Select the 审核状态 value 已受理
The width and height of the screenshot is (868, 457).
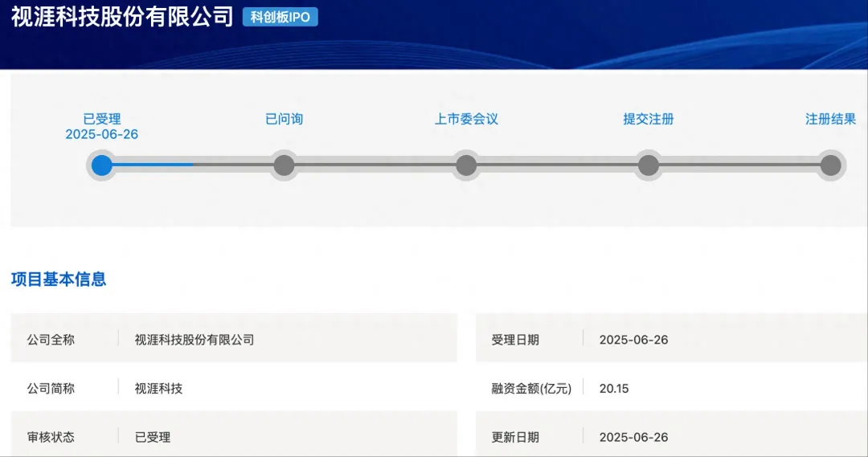click(x=152, y=437)
